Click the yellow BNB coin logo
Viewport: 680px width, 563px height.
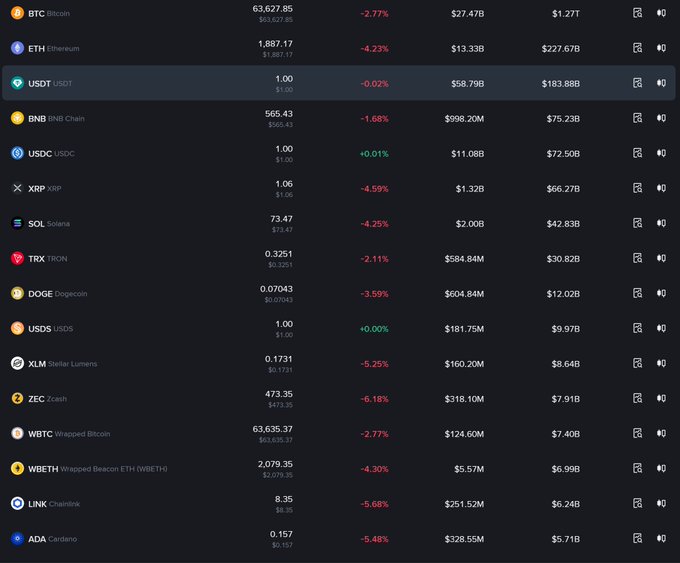point(17,118)
